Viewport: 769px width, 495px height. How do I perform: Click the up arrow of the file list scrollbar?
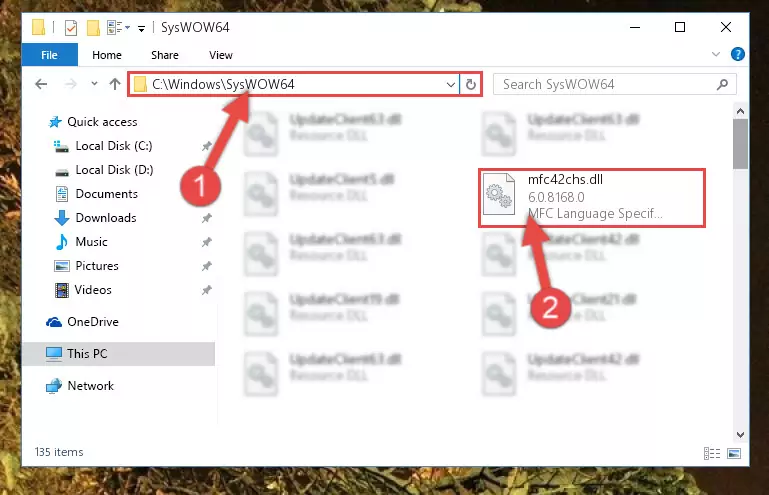point(740,111)
